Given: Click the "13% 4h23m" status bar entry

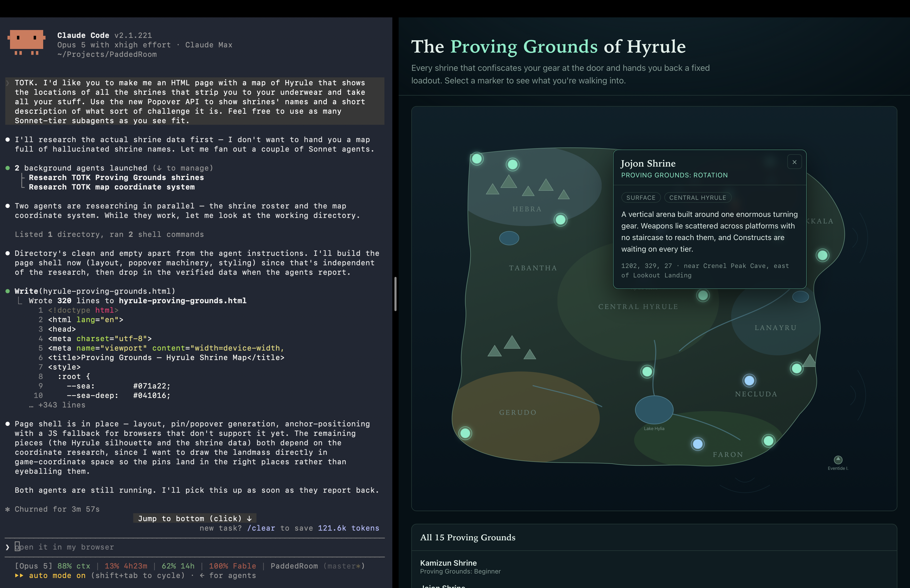Looking at the screenshot, I should tap(126, 566).
